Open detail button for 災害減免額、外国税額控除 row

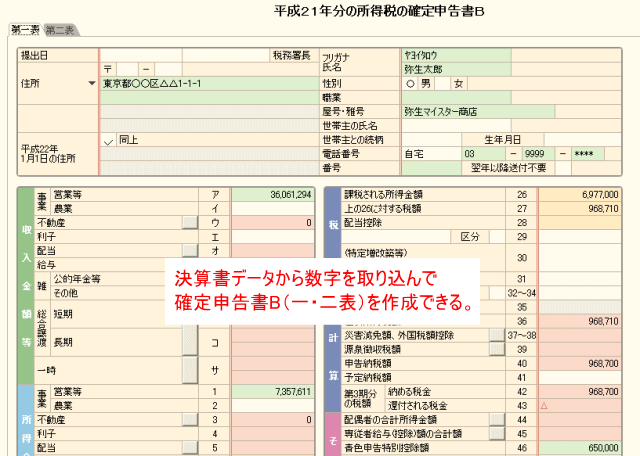point(497,335)
